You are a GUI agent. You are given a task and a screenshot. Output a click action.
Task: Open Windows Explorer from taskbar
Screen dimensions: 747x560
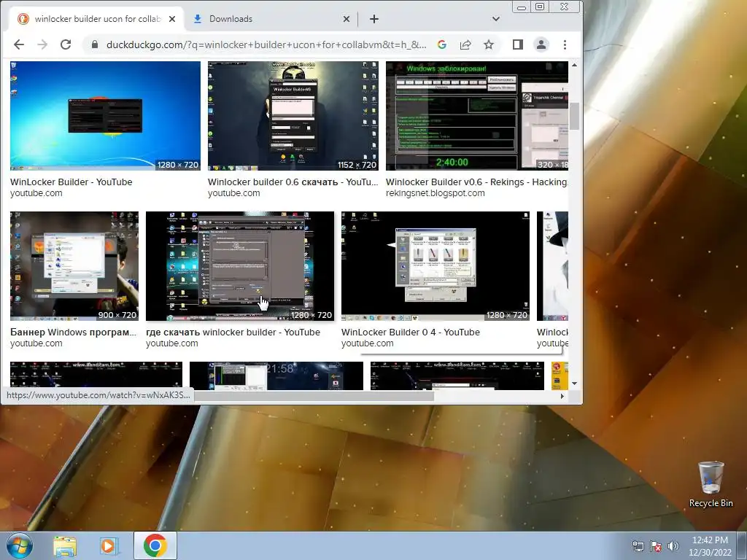click(64, 545)
